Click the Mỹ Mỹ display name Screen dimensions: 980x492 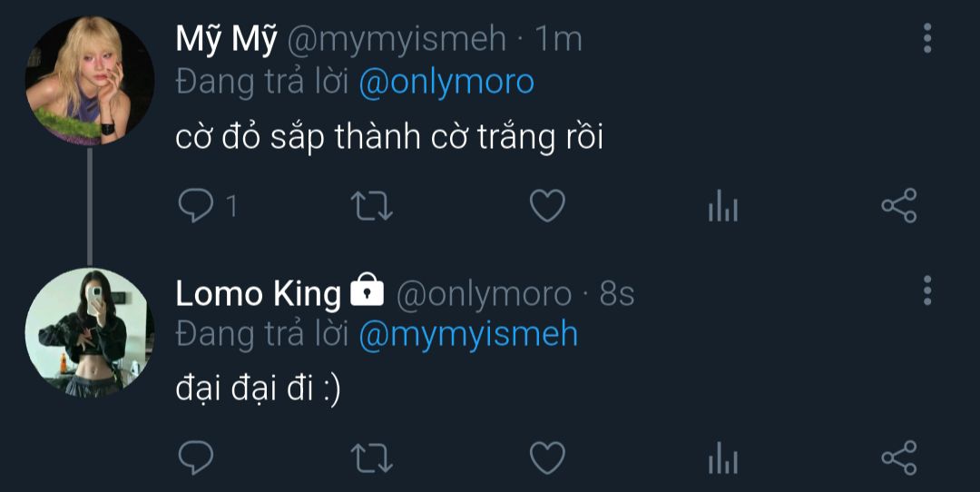(x=226, y=39)
